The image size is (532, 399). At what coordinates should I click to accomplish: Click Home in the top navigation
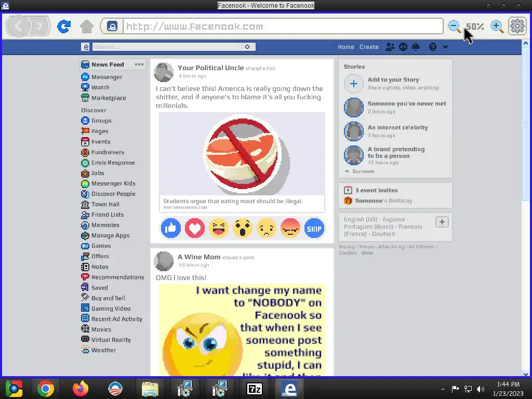pos(345,47)
